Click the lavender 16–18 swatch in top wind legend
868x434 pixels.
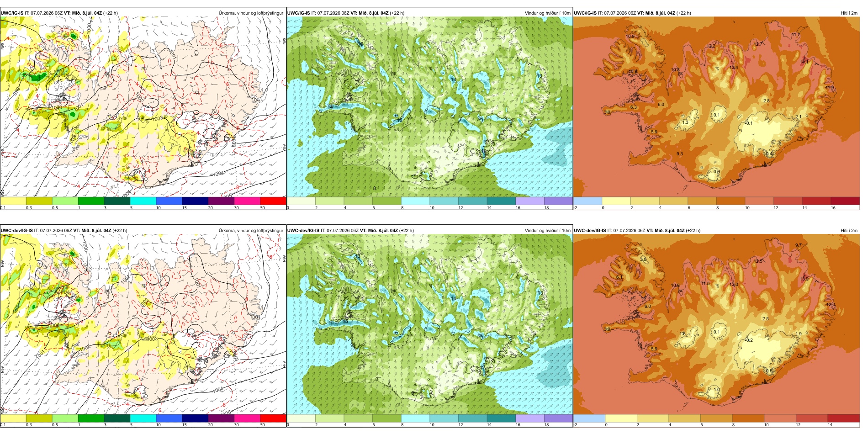coord(530,201)
